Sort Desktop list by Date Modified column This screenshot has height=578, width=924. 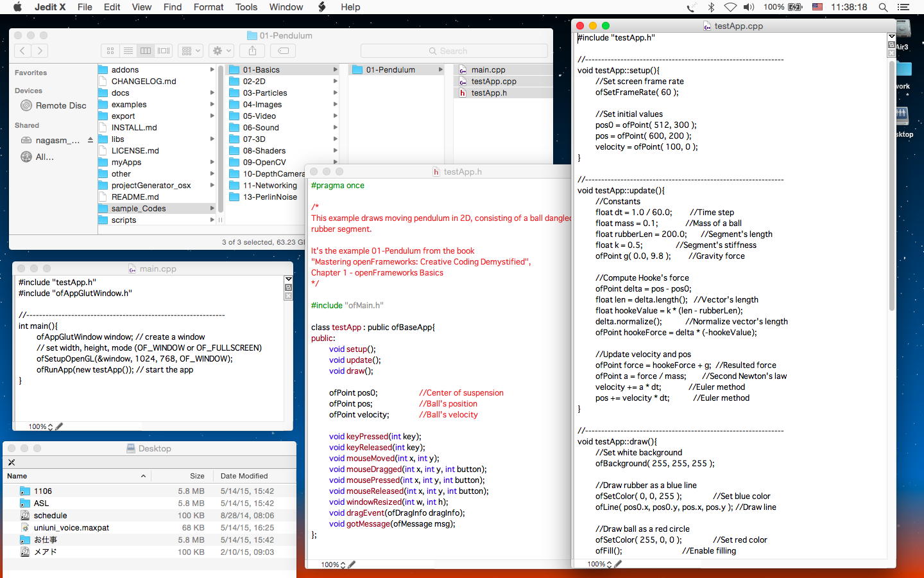click(x=244, y=476)
